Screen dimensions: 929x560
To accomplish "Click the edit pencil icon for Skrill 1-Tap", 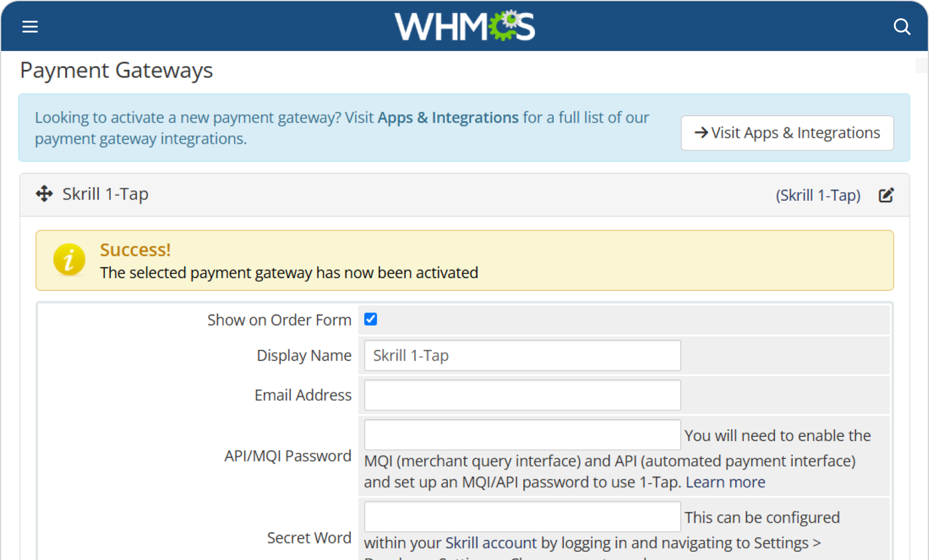I will (886, 195).
